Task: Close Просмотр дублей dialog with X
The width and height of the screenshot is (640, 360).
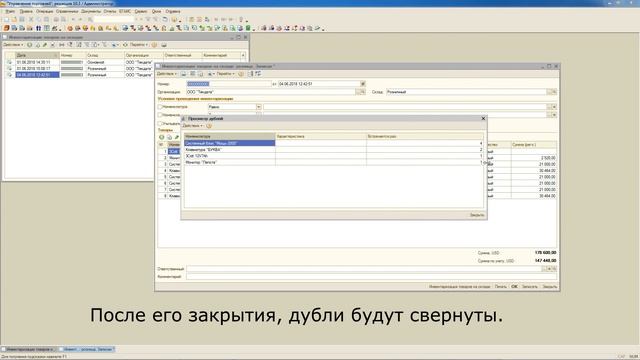Action: coord(483,118)
